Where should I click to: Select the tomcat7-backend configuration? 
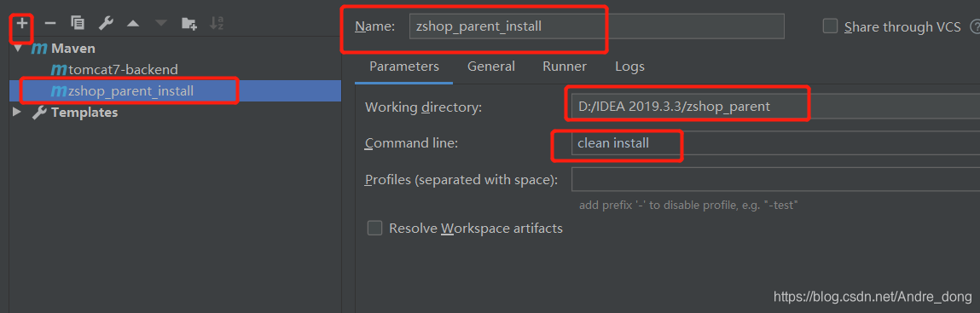tap(115, 69)
